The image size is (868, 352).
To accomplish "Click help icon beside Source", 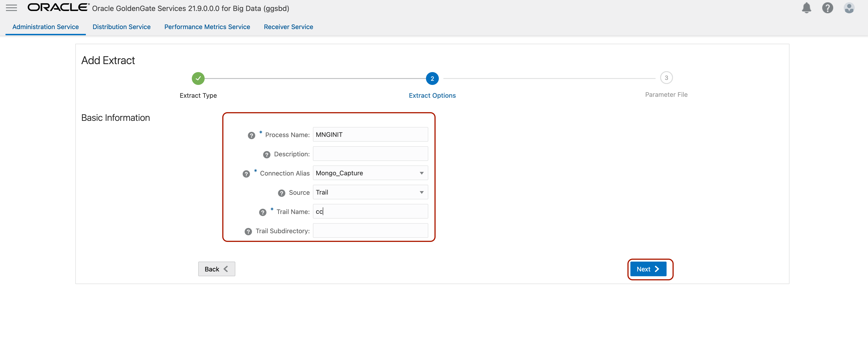I will 282,193.
